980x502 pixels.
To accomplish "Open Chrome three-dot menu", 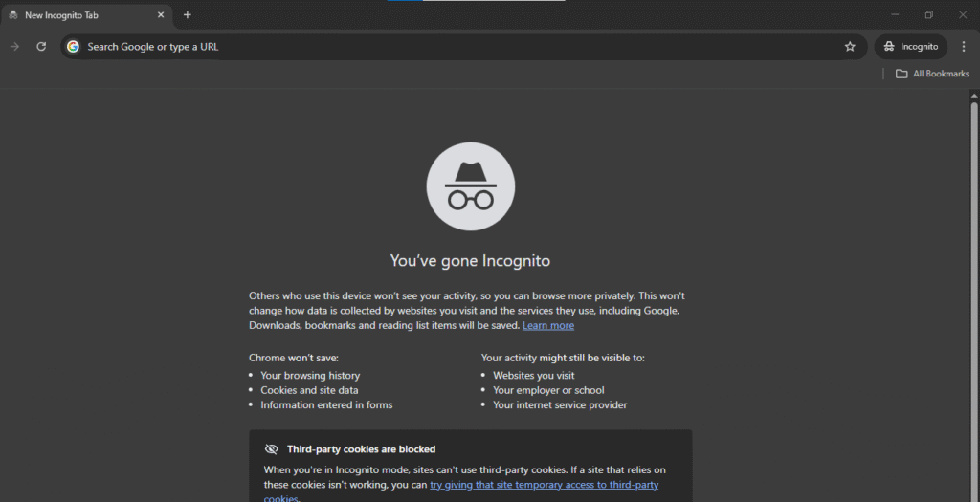I will pyautogui.click(x=963, y=47).
